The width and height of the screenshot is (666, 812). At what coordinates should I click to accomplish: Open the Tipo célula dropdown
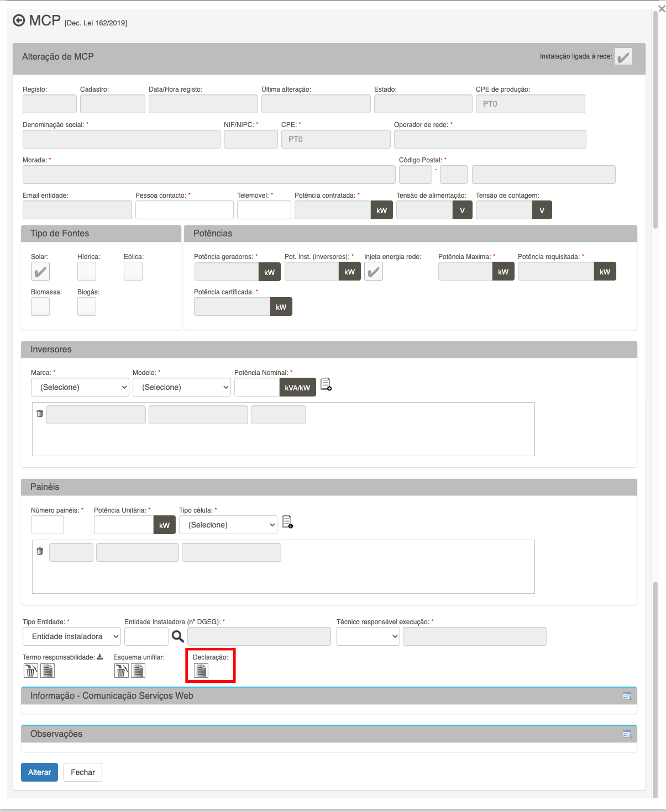(228, 525)
